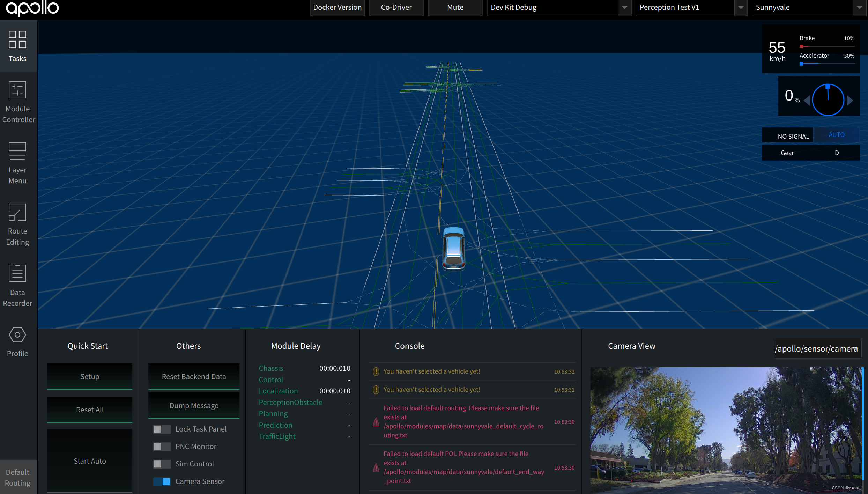Click the blue vehicle model in the scene
The height and width of the screenshot is (494, 868).
(x=453, y=249)
